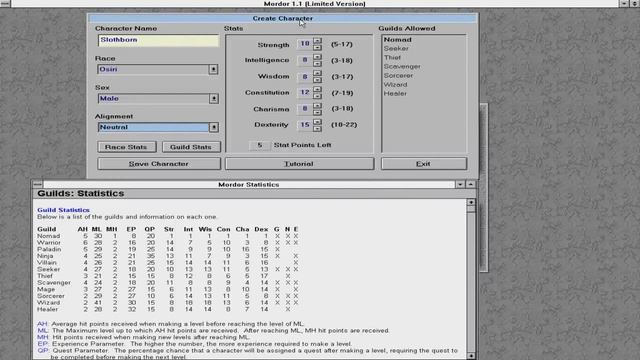640x360 pixels.
Task: Decrease Charisma with the down arrow
Action: pos(317,112)
